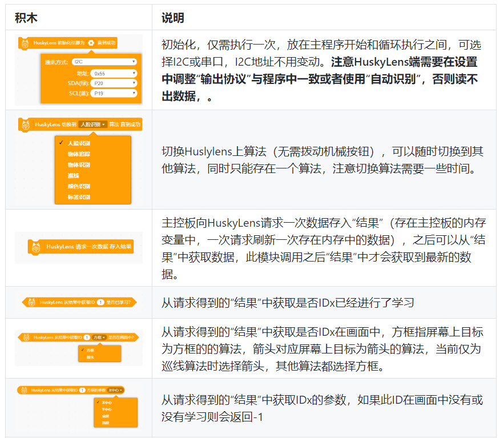The image size is (504, 438).
Task: Click the ID field on the 是否已学习 block
Action: [100, 302]
